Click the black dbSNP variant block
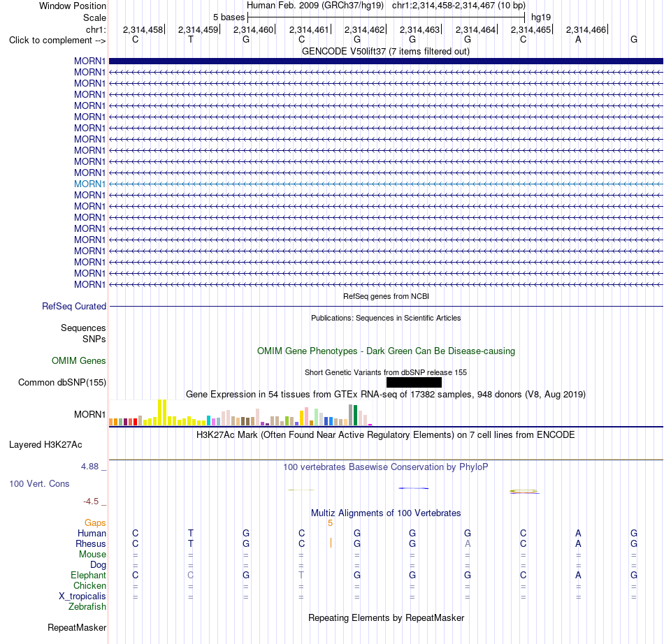Viewport: 664px width, 644px height. click(414, 382)
